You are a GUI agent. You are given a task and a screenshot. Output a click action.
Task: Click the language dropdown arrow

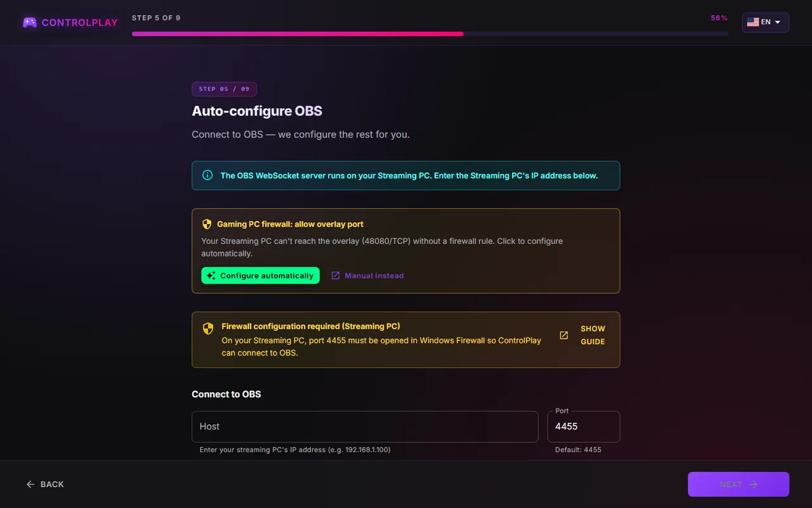point(778,22)
